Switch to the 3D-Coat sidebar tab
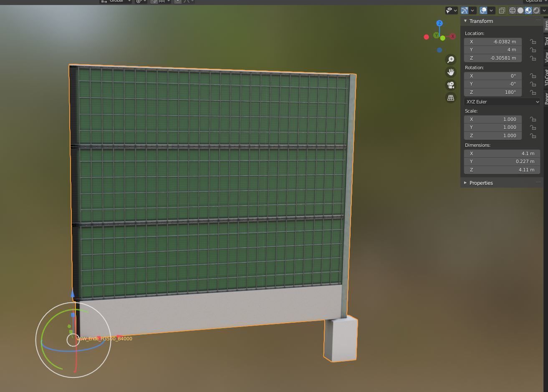Screen dimensions: 548x392 [546, 78]
